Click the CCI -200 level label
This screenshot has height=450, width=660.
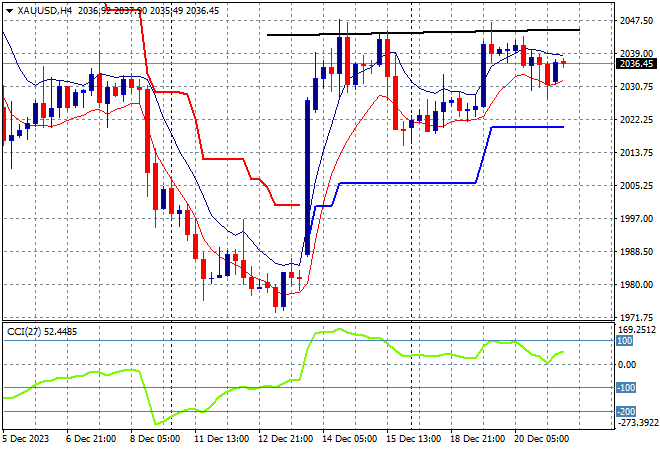[623, 411]
